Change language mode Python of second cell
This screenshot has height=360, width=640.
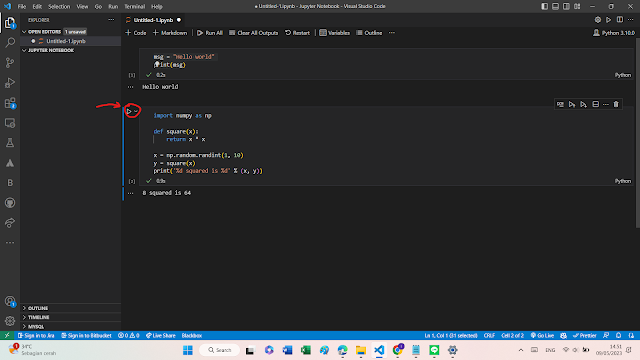point(623,181)
